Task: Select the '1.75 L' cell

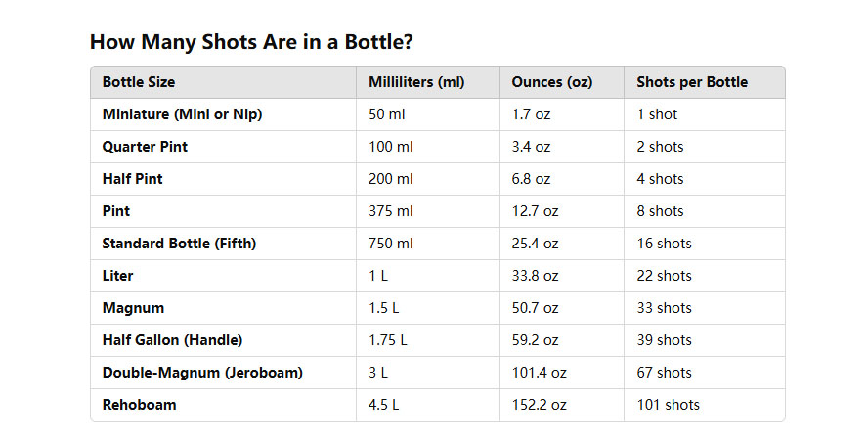Action: click(x=388, y=340)
